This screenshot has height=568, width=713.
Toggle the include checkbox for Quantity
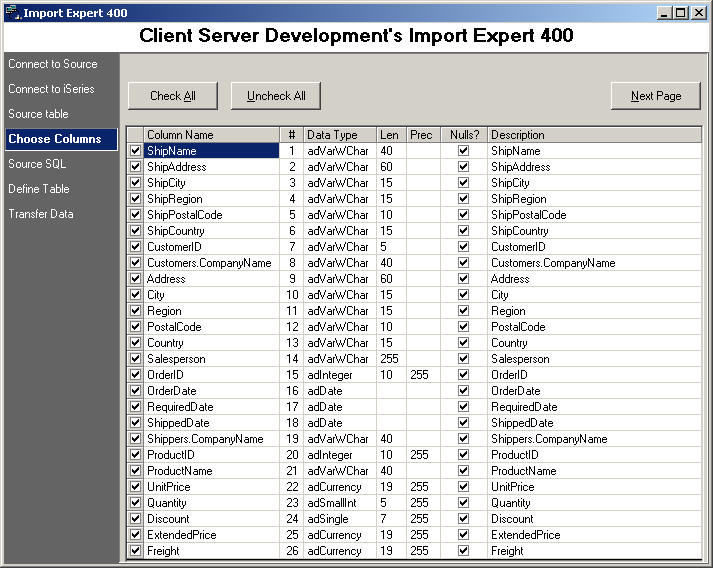pos(136,503)
